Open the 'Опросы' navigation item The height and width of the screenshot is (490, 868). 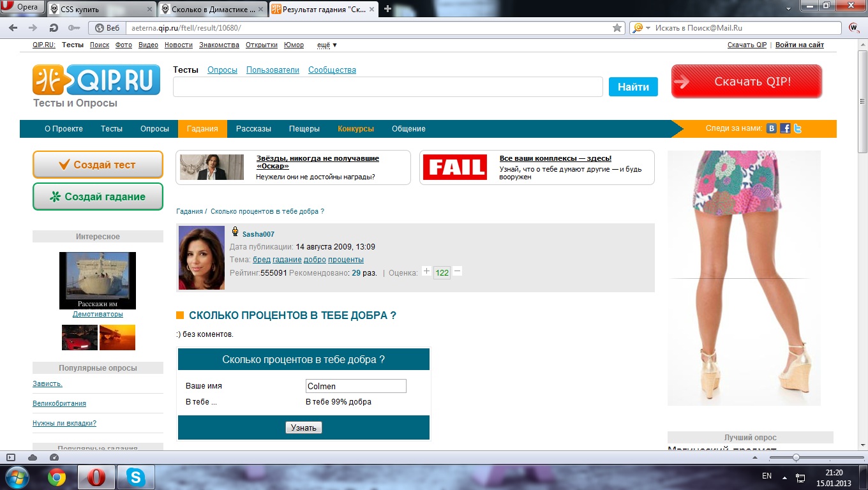(x=154, y=128)
